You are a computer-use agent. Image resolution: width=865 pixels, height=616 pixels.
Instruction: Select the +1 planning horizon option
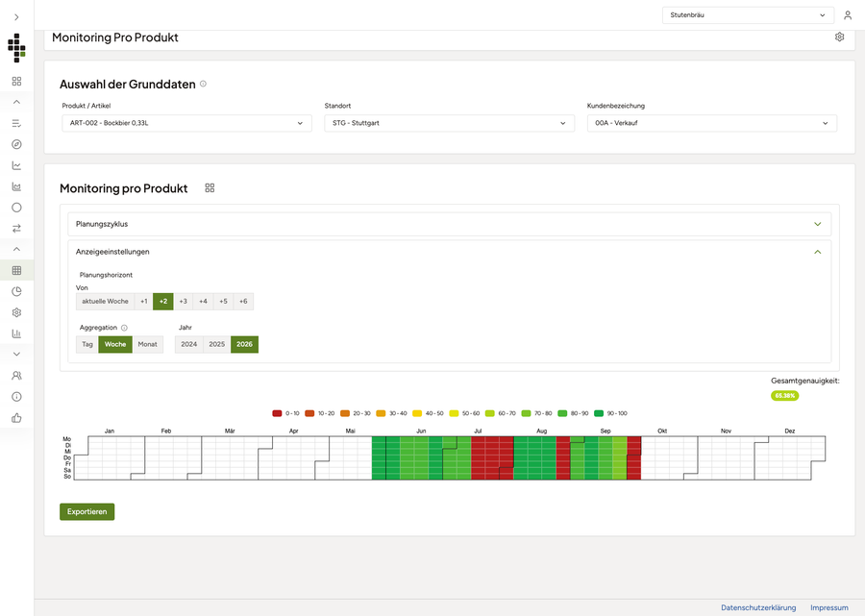coord(143,301)
